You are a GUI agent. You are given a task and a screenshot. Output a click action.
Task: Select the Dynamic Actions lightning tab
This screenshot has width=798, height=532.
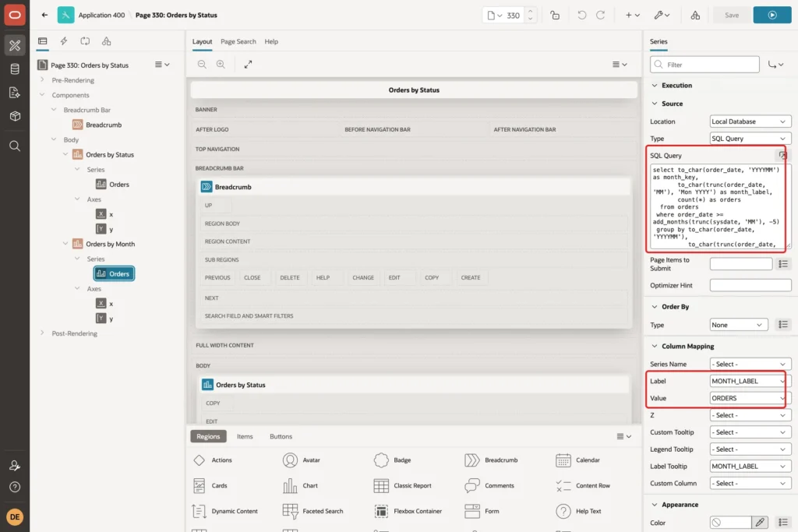pos(64,41)
